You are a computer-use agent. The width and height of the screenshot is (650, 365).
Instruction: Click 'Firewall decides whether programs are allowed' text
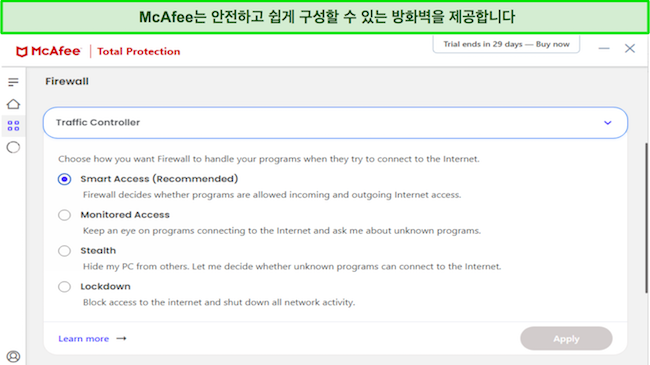272,195
